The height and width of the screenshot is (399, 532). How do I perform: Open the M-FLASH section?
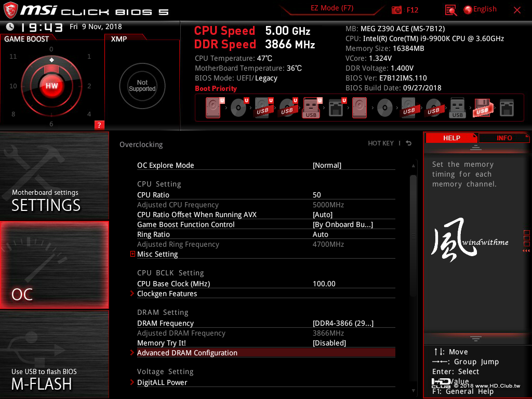pos(54,354)
